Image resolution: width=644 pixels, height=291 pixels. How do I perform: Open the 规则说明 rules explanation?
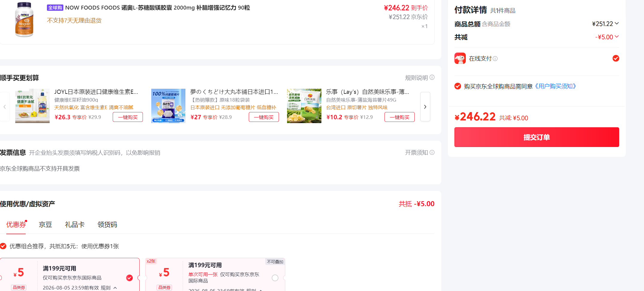(416, 78)
